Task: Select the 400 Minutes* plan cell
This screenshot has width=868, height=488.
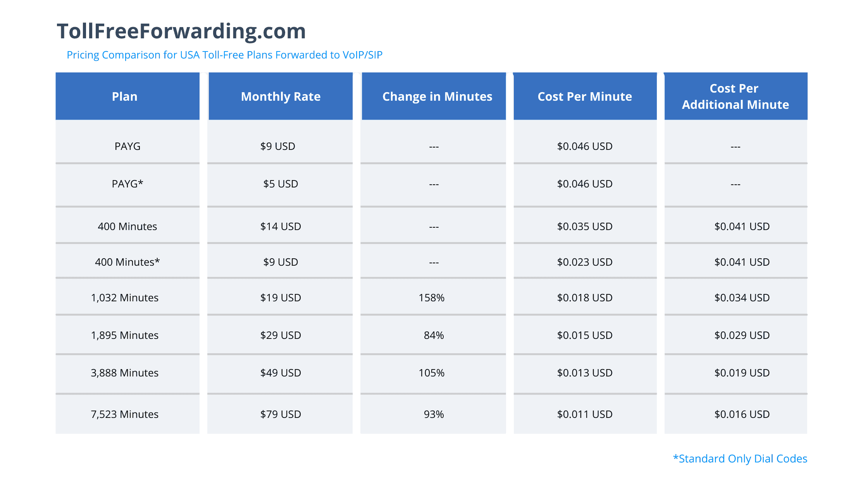Action: [x=127, y=262]
